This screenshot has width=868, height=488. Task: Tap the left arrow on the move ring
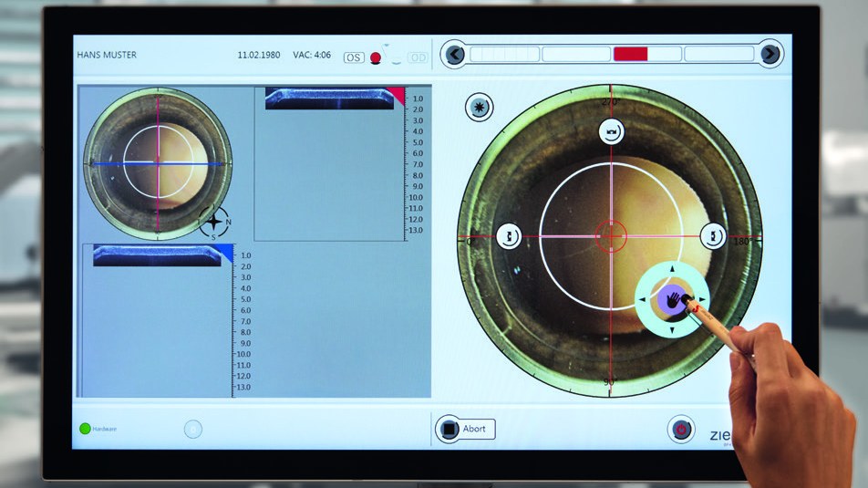642,300
